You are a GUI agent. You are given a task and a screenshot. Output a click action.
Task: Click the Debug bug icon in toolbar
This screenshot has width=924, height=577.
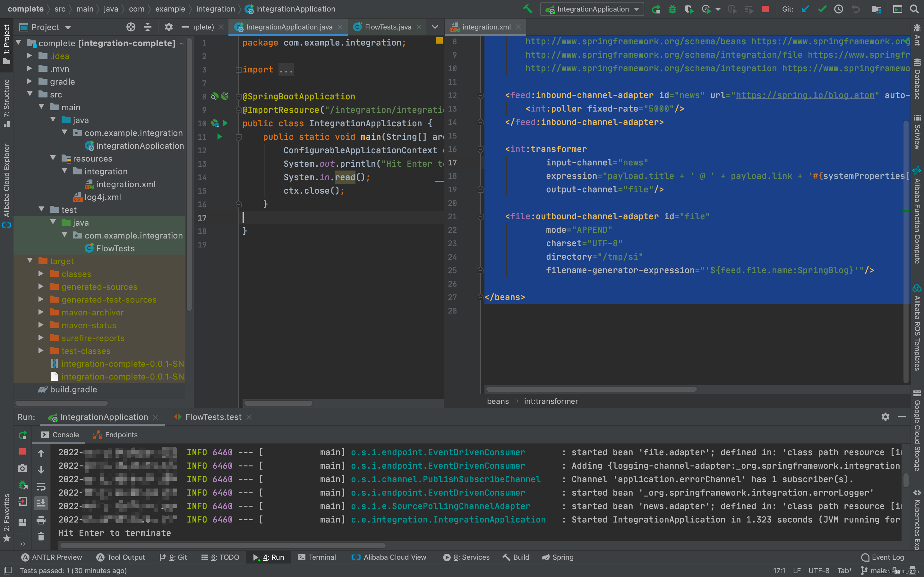pos(672,9)
